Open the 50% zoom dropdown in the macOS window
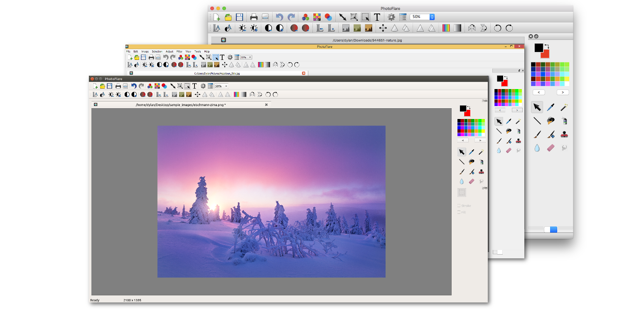The image size is (644, 322). pos(422,17)
